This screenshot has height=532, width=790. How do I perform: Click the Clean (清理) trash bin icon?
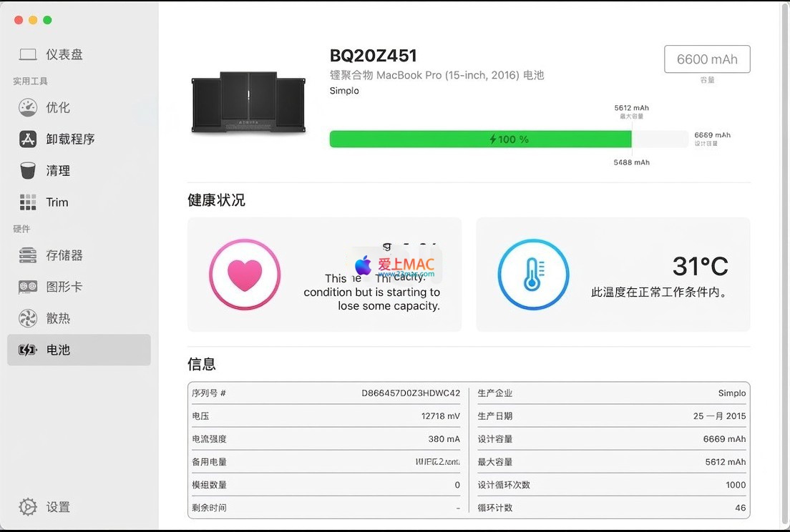[28, 170]
